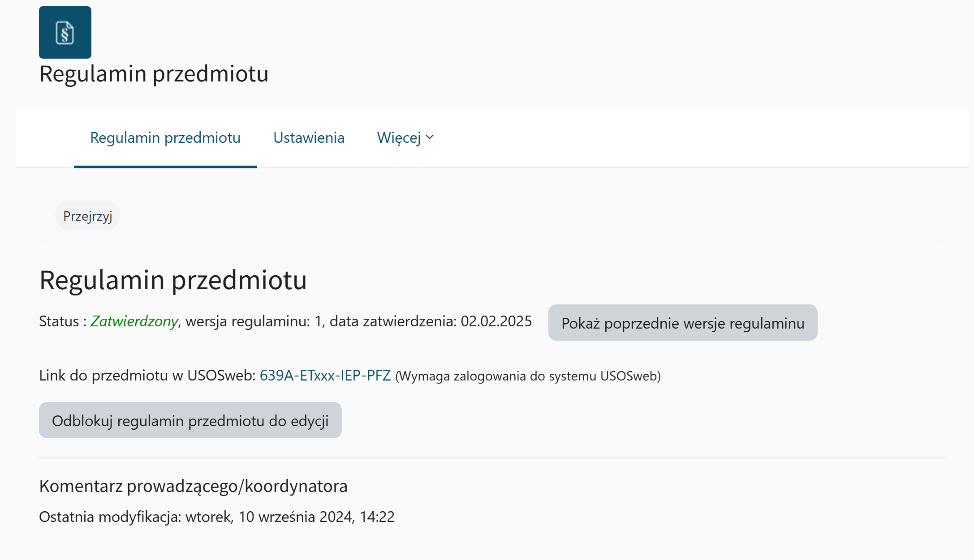Click the Ostatnia modyfikacja date line
This screenshot has height=560, width=974.
pos(216,517)
